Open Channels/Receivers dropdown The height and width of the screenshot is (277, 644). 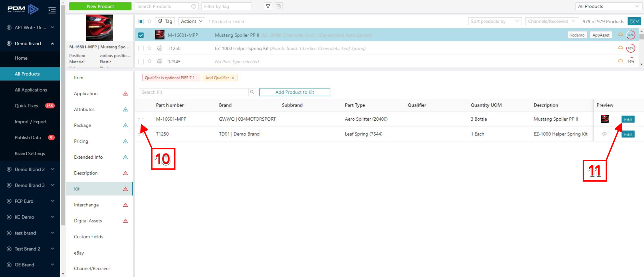[552, 21]
